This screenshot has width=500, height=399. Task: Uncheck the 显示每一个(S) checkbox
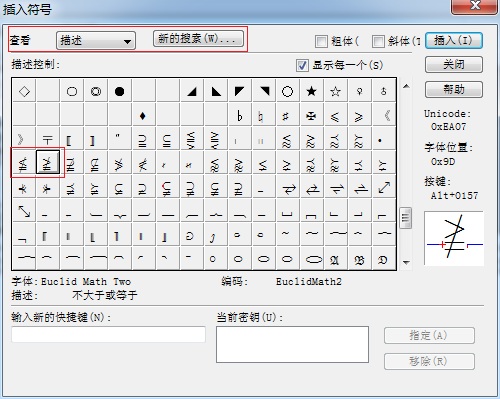[x=302, y=65]
